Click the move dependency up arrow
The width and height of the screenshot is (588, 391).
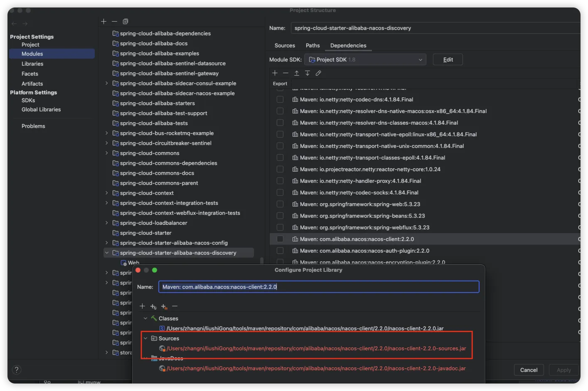pyautogui.click(x=297, y=73)
